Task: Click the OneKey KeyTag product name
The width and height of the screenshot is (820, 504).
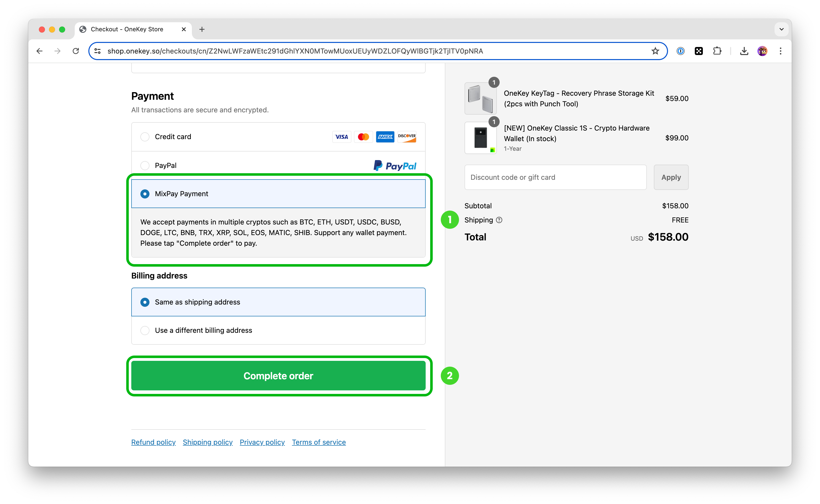Action: click(x=579, y=99)
